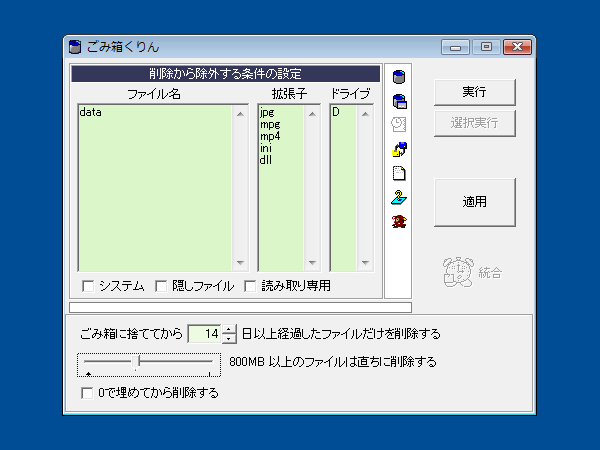Click the trash can icon in sidebar
Image resolution: width=600 pixels, height=450 pixels.
[399, 77]
